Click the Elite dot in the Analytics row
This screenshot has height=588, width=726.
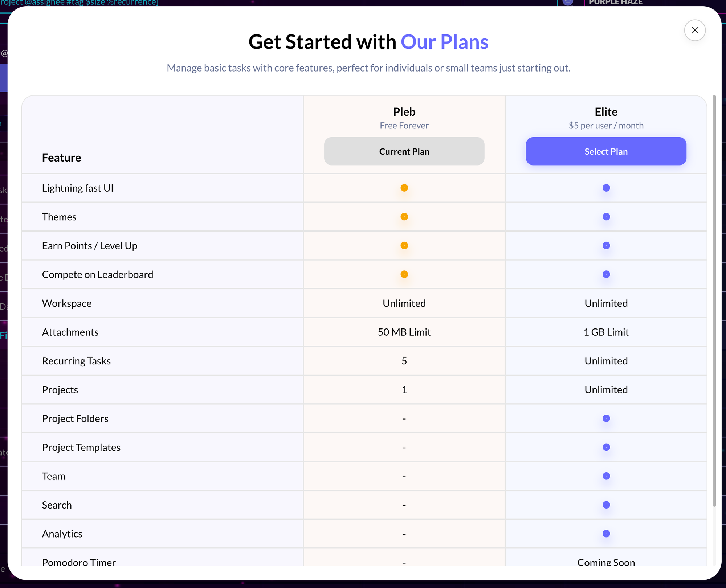tap(606, 534)
